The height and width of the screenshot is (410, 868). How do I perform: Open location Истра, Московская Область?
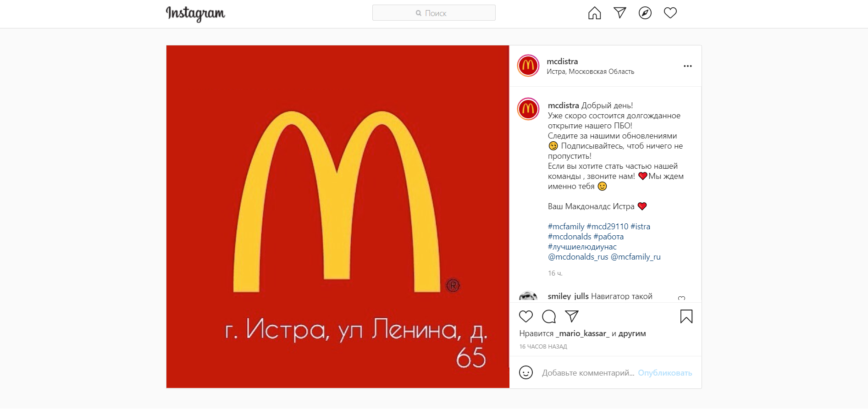(590, 72)
